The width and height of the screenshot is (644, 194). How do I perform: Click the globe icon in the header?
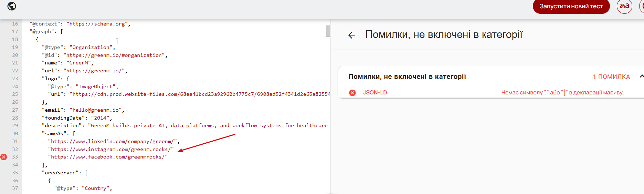click(x=12, y=6)
